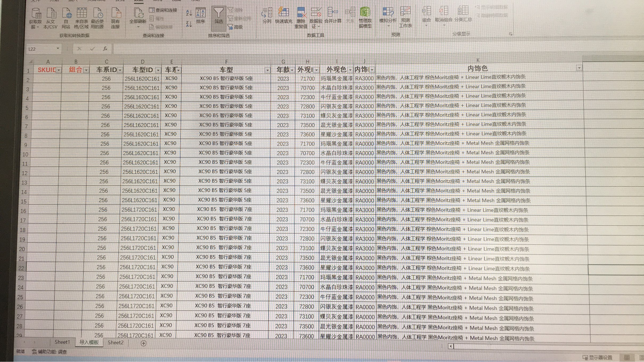Switch to the 导入模板 sheet tab
644x362 pixels.
coord(89,342)
